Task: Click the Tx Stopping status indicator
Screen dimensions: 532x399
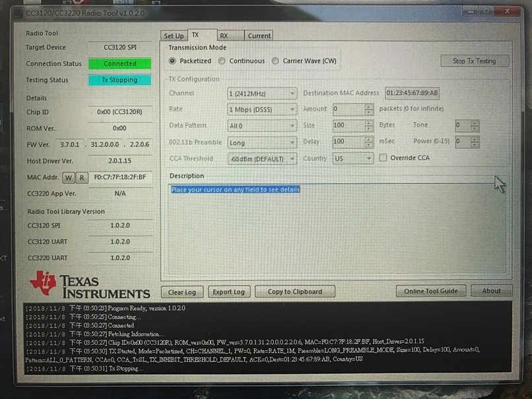Action: pos(119,80)
